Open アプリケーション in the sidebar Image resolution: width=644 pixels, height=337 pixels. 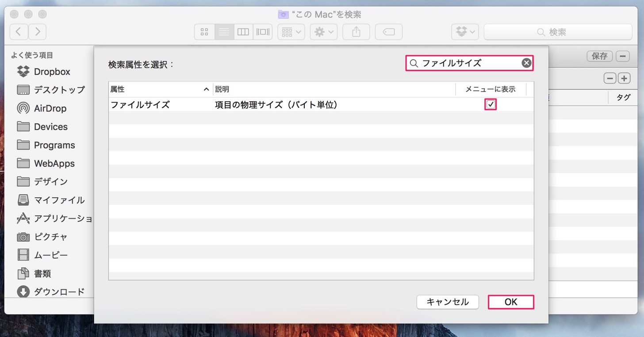[54, 218]
